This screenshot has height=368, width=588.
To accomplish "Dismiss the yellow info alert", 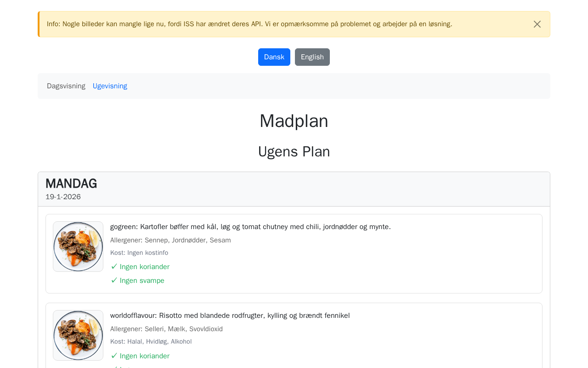I will point(537,24).
